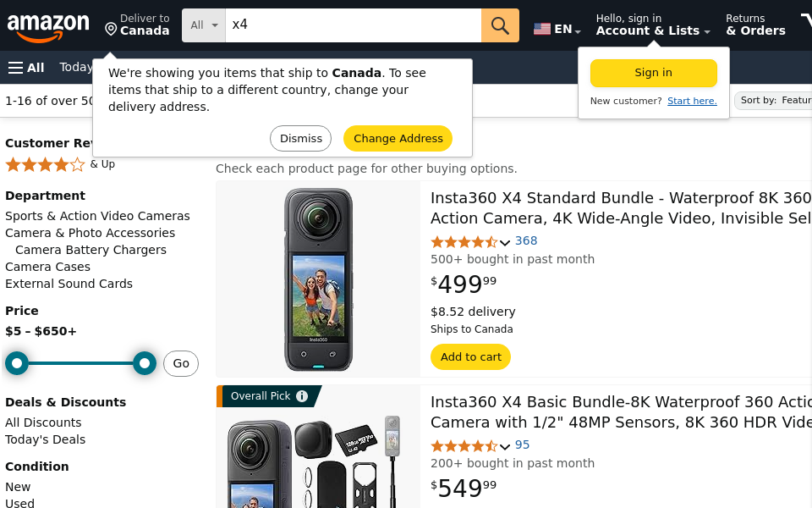Click the Amazon logo
812x508 pixels.
(48, 25)
